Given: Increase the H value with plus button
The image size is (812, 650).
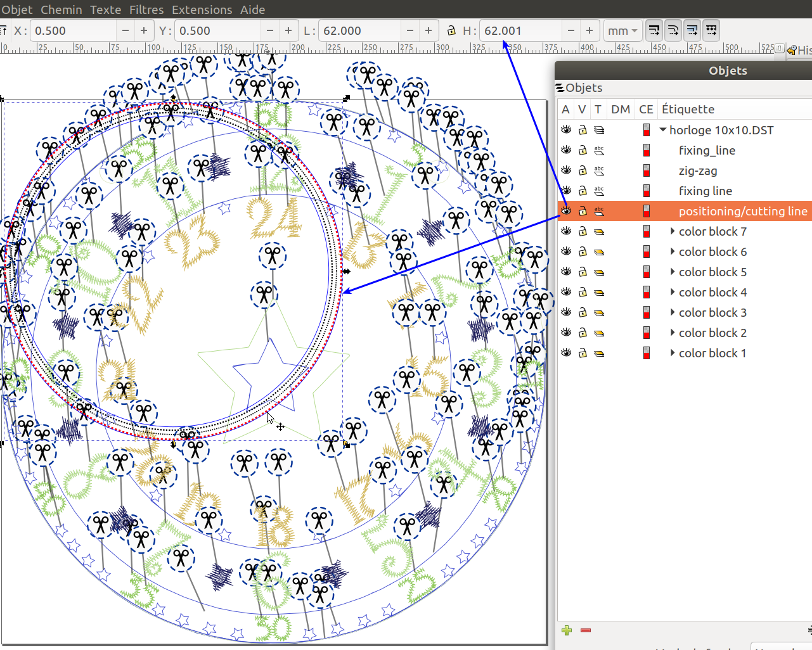Looking at the screenshot, I should [x=590, y=30].
